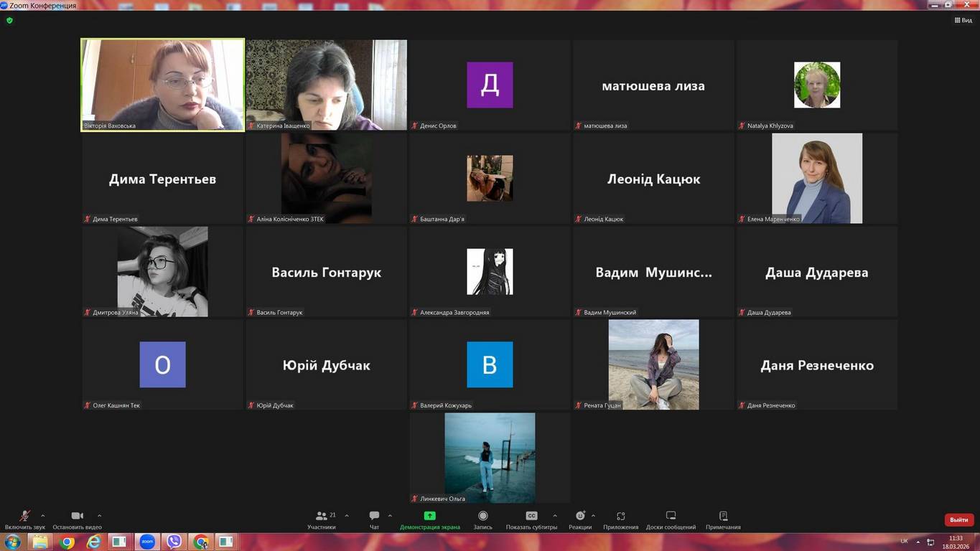Select Катерина Іващенко's video tile

pos(327,85)
